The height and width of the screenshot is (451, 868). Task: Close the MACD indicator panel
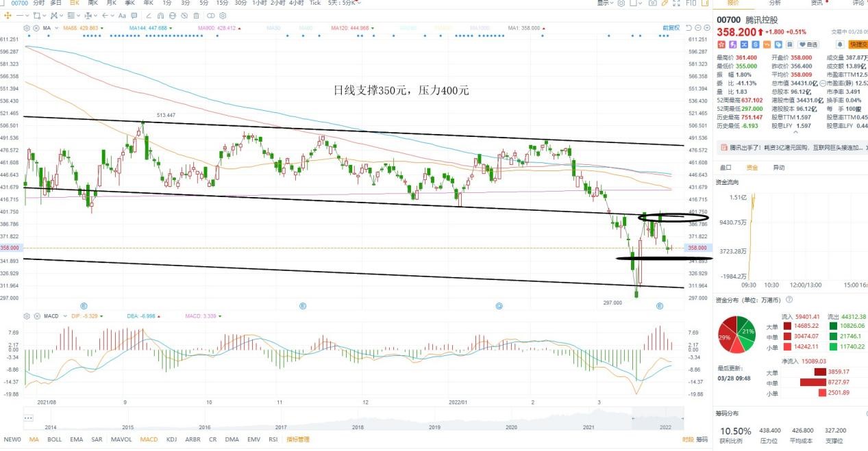click(36, 316)
